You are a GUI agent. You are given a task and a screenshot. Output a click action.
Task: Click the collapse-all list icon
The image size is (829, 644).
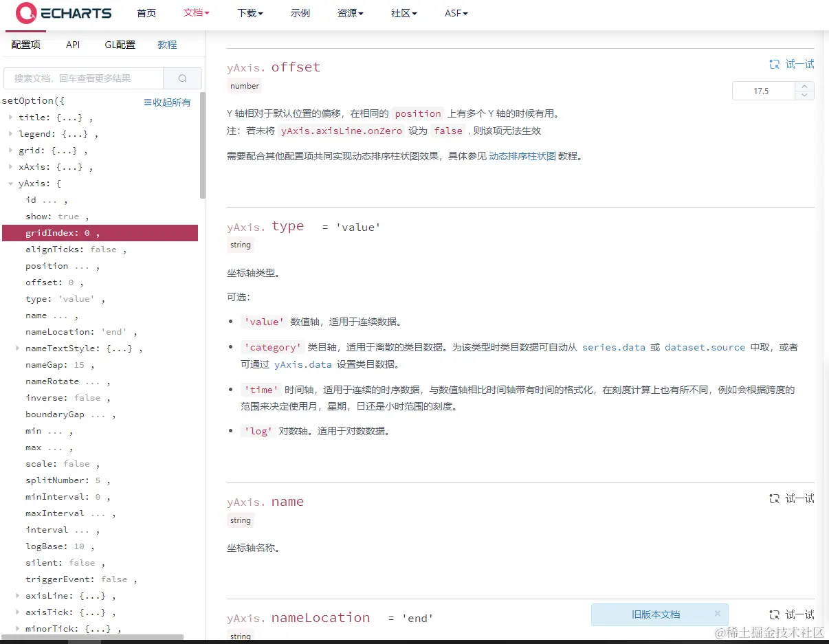[x=148, y=102]
